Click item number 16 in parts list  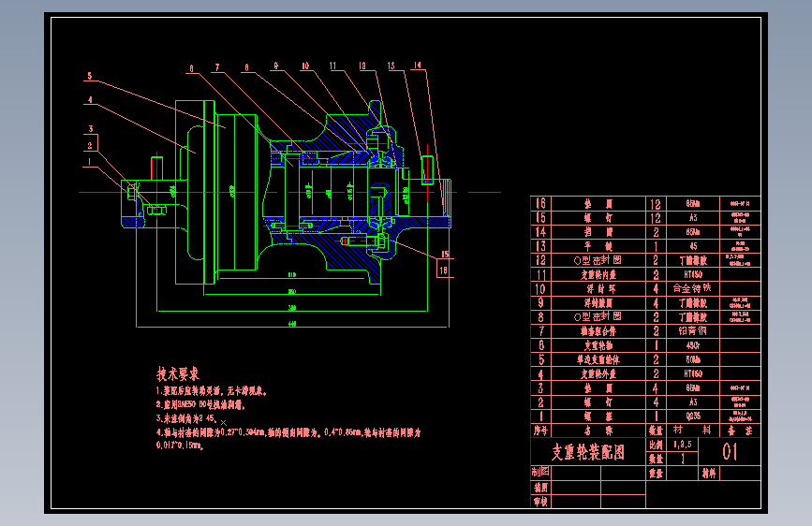540,203
